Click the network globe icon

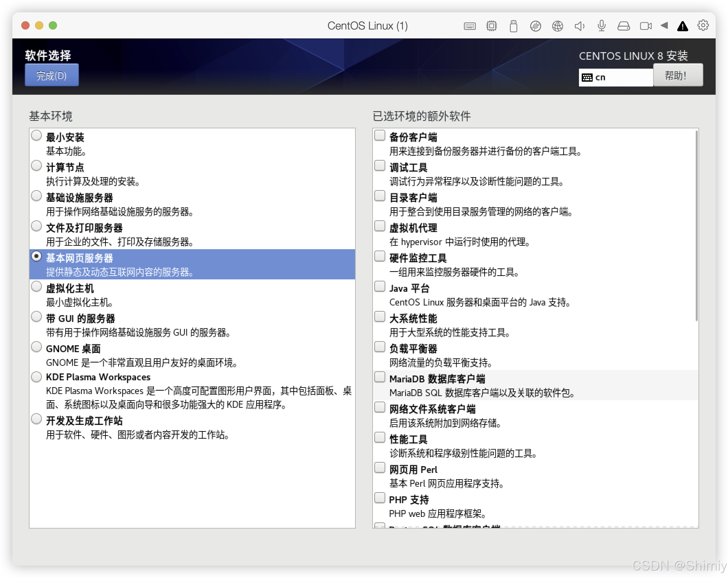pyautogui.click(x=557, y=26)
